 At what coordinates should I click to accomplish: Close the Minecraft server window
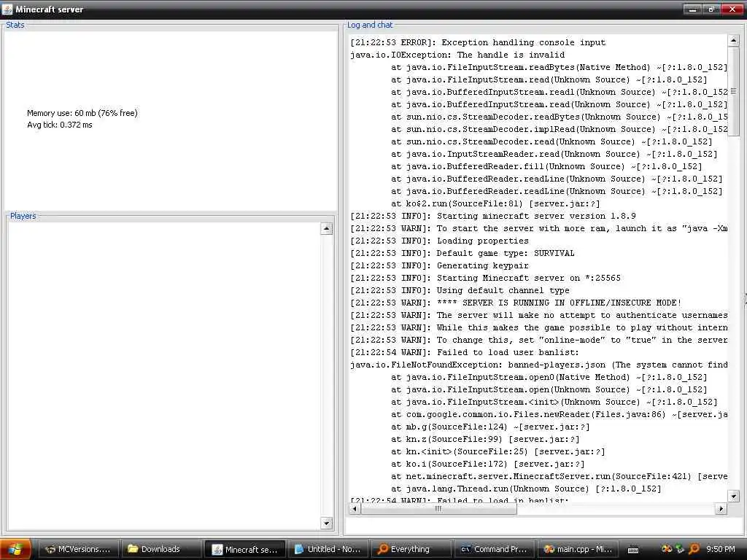point(732,9)
